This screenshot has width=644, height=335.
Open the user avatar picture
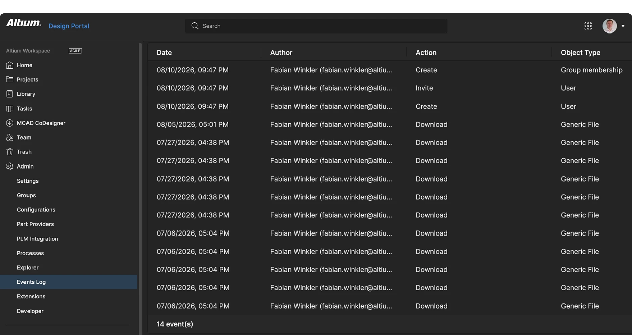pyautogui.click(x=609, y=26)
